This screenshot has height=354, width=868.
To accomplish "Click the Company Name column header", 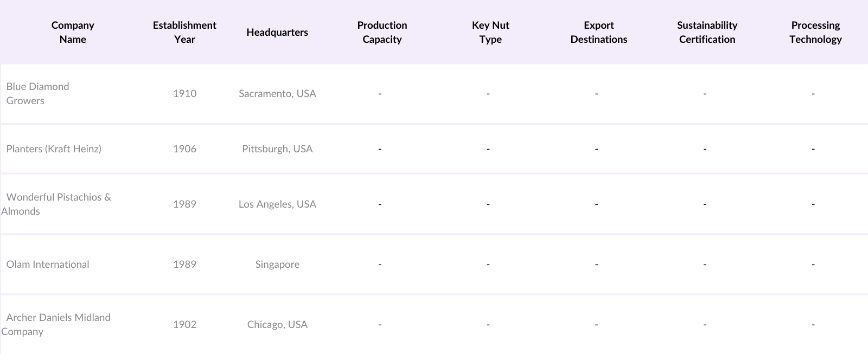I will coord(73,32).
